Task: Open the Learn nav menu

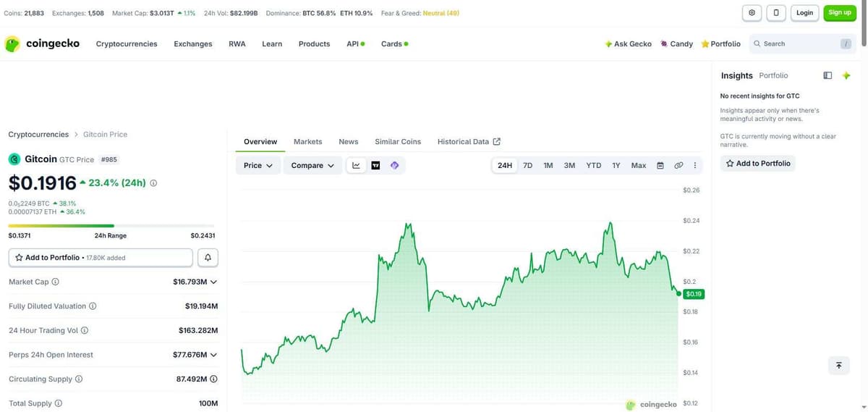Action: (272, 43)
